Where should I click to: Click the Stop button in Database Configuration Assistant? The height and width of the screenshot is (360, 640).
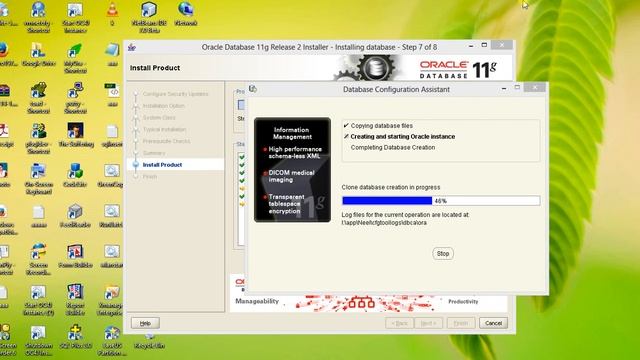coord(443,253)
